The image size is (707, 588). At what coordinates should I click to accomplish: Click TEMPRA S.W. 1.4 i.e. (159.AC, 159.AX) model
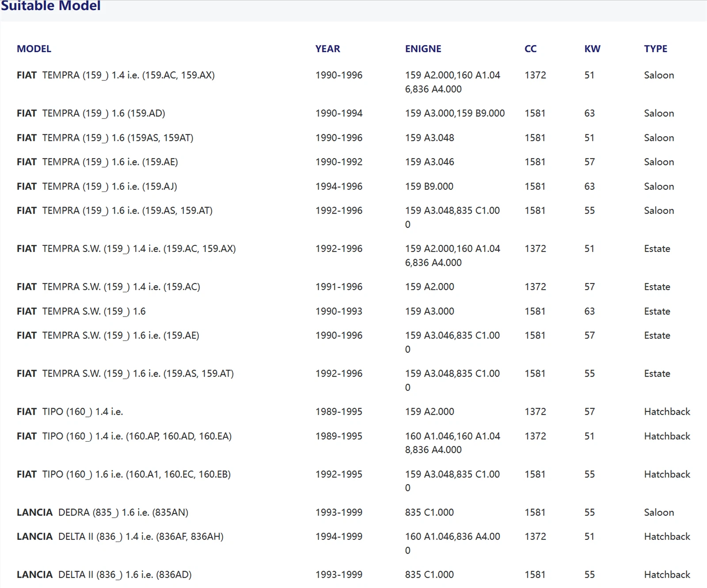click(126, 248)
